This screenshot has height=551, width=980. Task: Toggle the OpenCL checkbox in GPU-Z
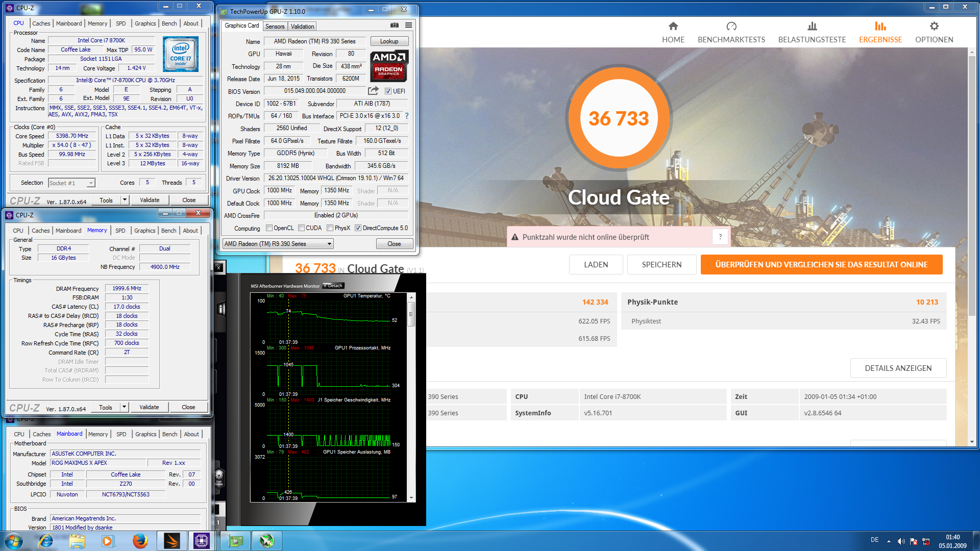click(x=269, y=228)
